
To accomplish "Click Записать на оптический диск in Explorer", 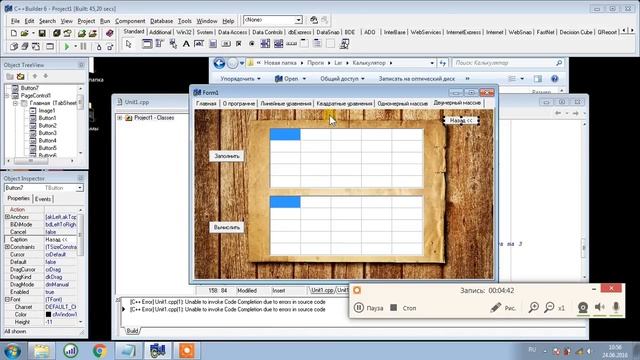I will [416, 79].
